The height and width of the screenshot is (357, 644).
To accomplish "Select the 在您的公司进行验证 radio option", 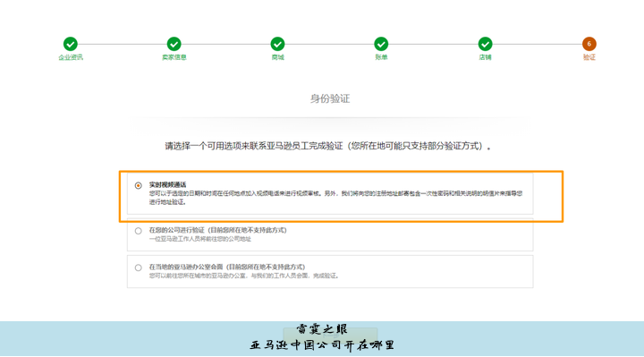I will pyautogui.click(x=139, y=231).
